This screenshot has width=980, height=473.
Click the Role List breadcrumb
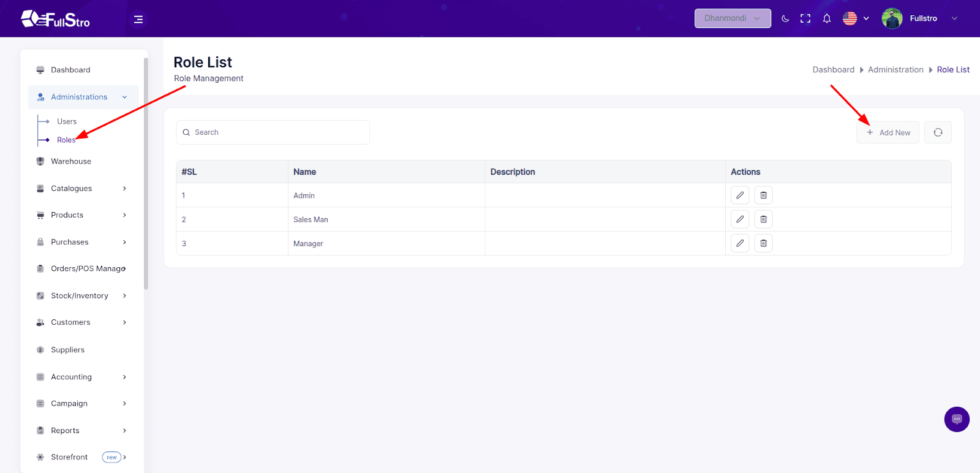(x=953, y=70)
